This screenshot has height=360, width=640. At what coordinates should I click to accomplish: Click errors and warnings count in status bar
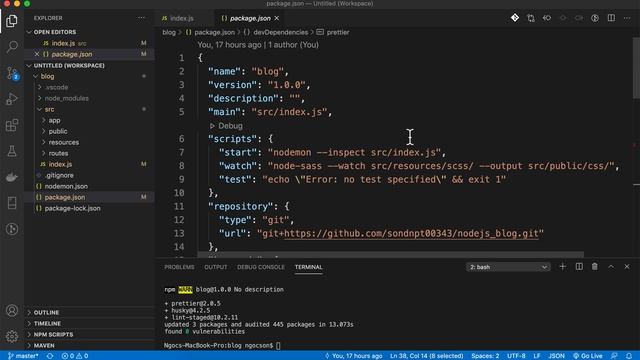(75, 356)
